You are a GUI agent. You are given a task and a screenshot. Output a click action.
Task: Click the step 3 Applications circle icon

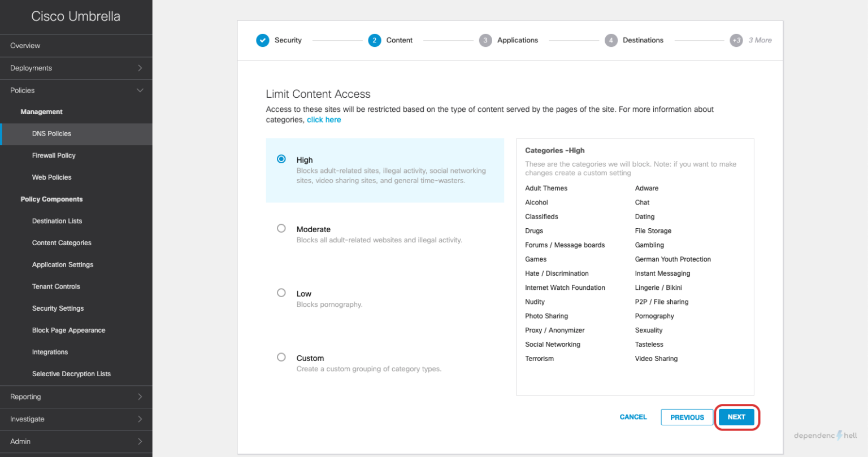(x=485, y=40)
